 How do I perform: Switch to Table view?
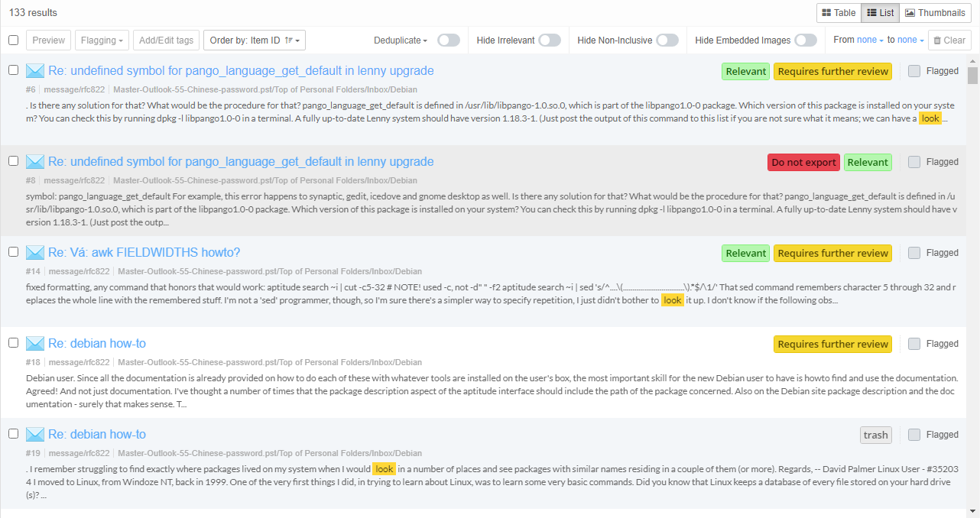839,12
